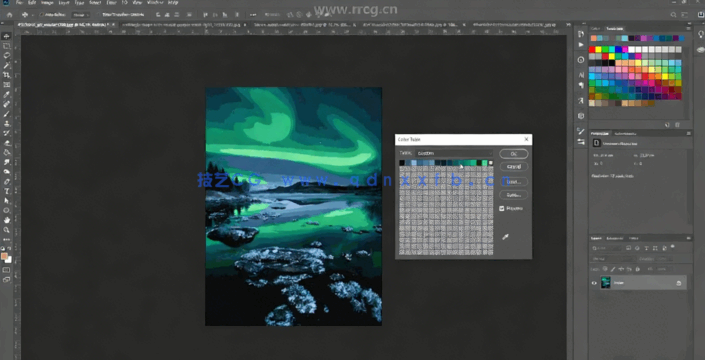
Task: Close the Color Table dialog
Action: [526, 139]
